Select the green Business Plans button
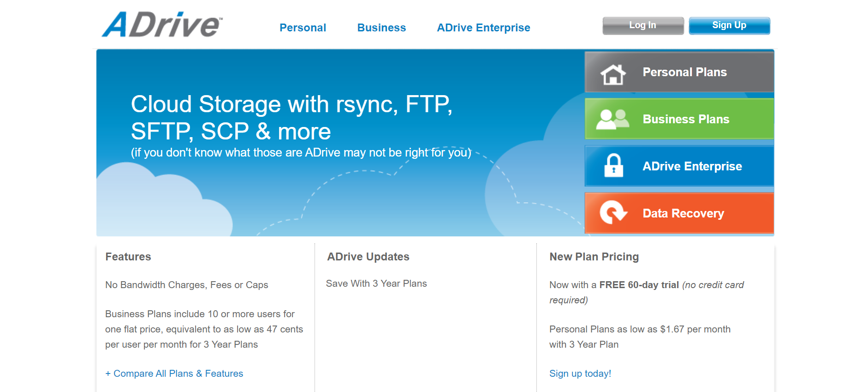 (x=679, y=119)
